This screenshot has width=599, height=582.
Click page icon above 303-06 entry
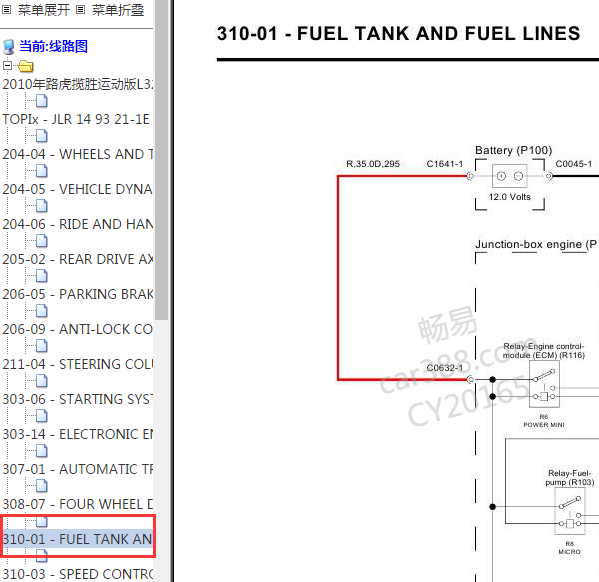(42, 381)
